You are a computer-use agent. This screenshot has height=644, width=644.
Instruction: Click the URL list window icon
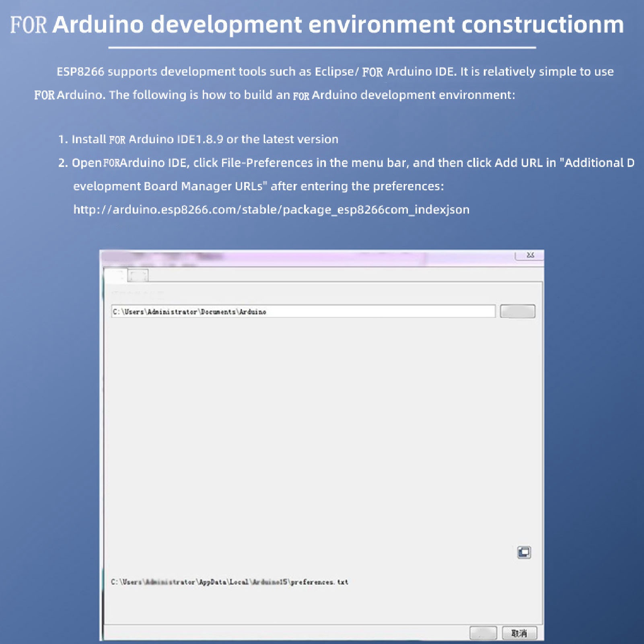(524, 552)
